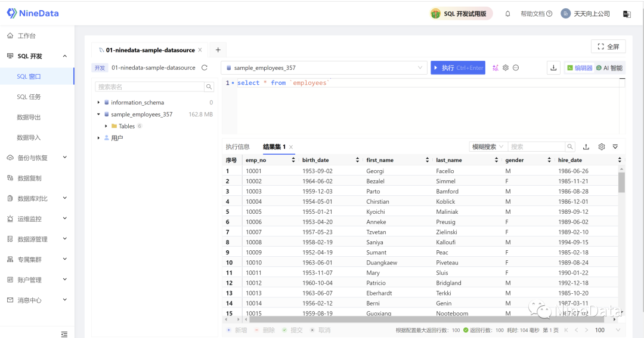Viewport: 644px width, 338px height.
Task: Refresh the datasource tree
Action: [x=205, y=68]
